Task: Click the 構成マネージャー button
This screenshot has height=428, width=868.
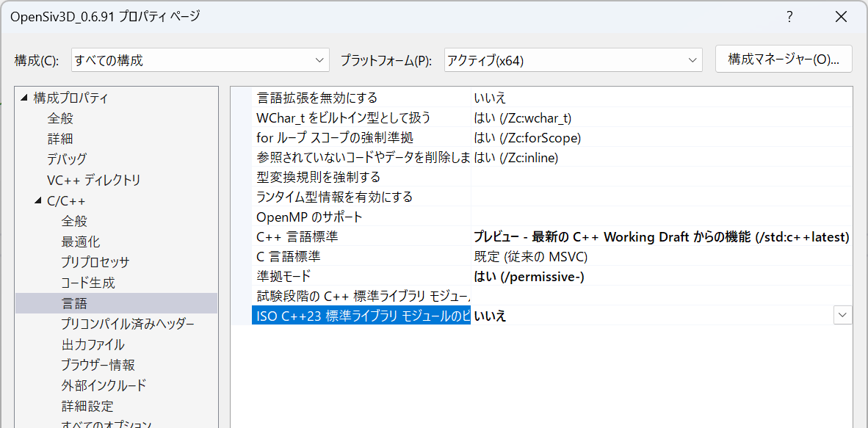Action: point(783,59)
